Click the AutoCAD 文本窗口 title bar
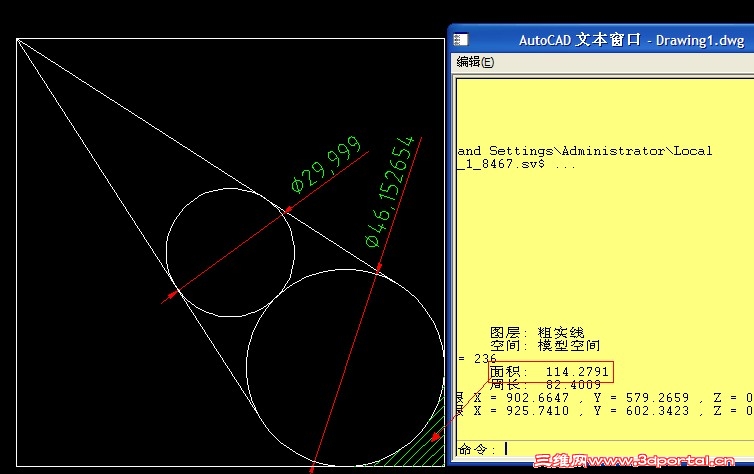 pos(601,39)
